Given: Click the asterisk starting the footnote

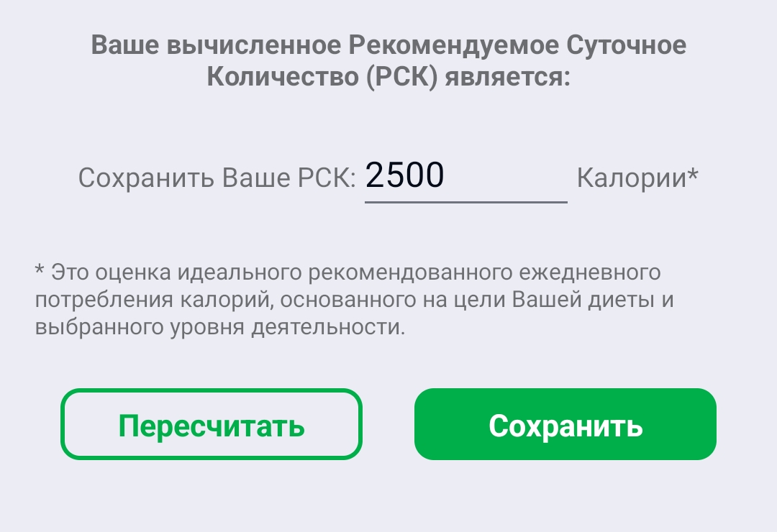Looking at the screenshot, I should [x=40, y=270].
